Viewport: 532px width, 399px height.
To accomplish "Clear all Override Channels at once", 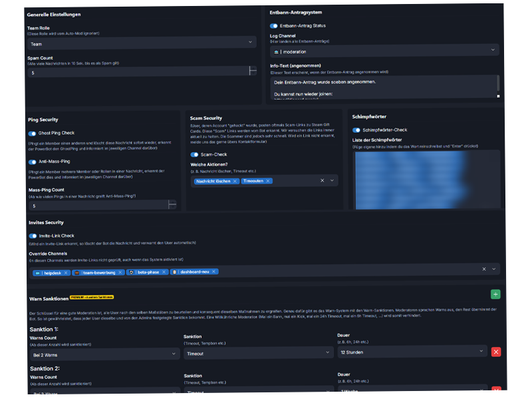I will (484, 270).
